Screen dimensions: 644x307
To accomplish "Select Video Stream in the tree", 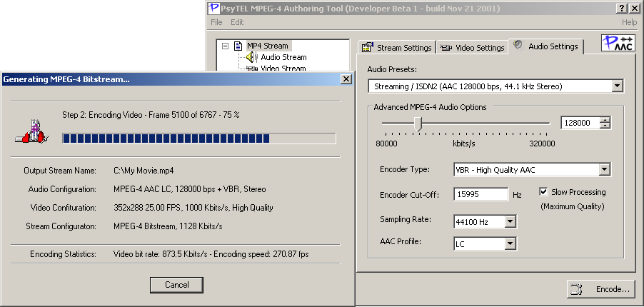I will [x=283, y=69].
